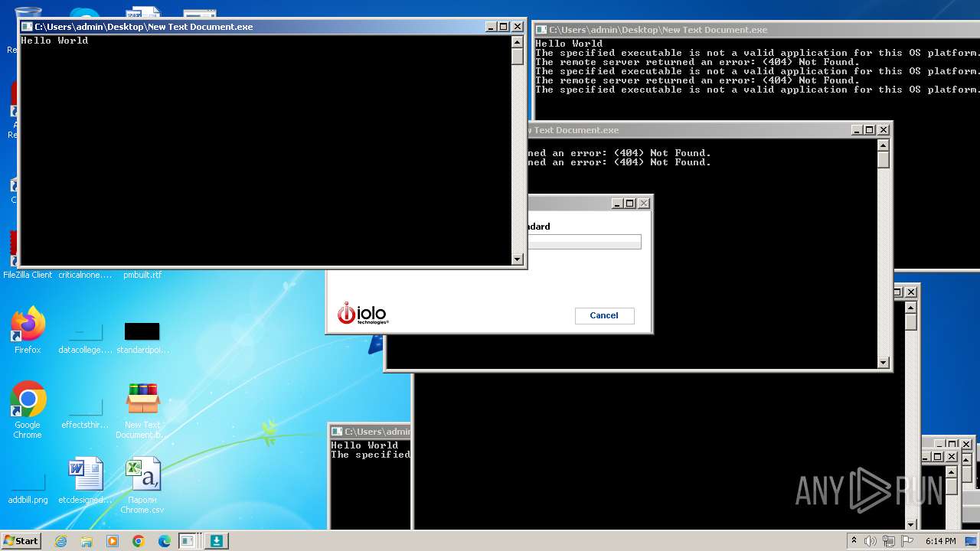The height and width of the screenshot is (551, 980).
Task: Close the large bottom console behind the 404 window
Action: pos(911,292)
